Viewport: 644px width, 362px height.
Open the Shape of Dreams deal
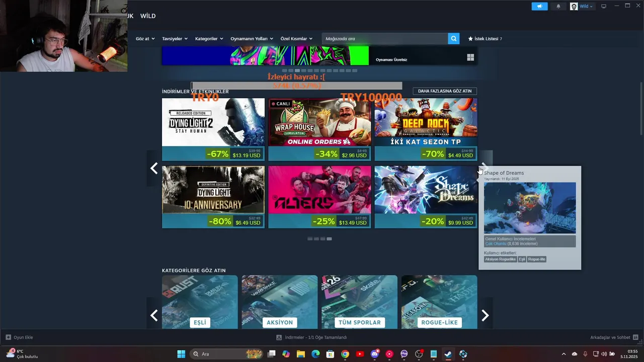[x=426, y=197]
